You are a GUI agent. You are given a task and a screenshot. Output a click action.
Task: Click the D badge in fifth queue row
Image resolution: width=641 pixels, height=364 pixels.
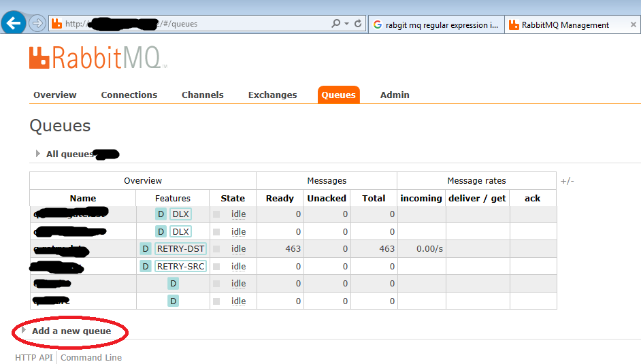click(x=173, y=284)
